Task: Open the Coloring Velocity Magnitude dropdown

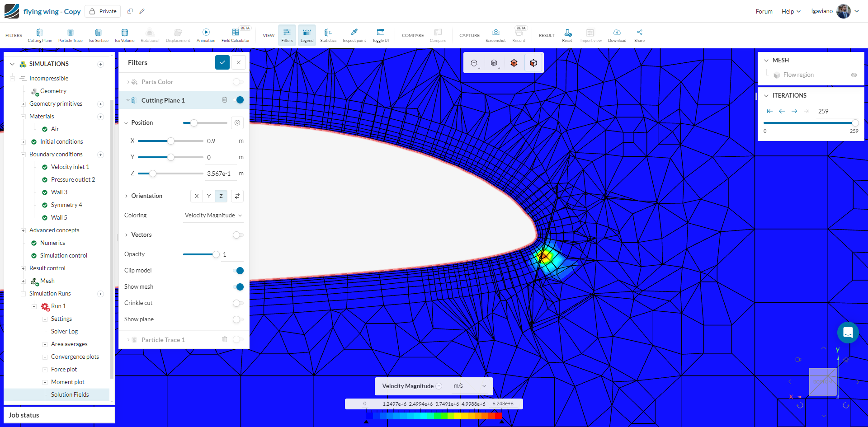Action: tap(213, 216)
